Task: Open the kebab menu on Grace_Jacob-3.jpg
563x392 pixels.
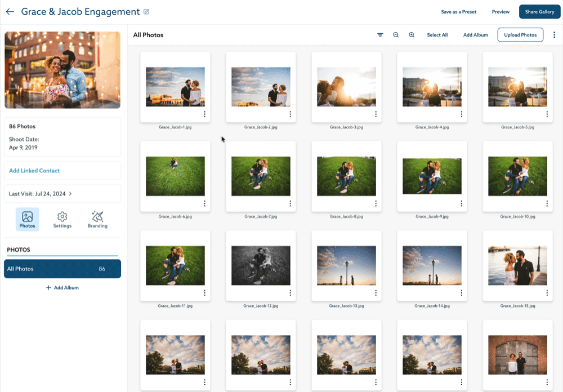Action: pos(376,114)
